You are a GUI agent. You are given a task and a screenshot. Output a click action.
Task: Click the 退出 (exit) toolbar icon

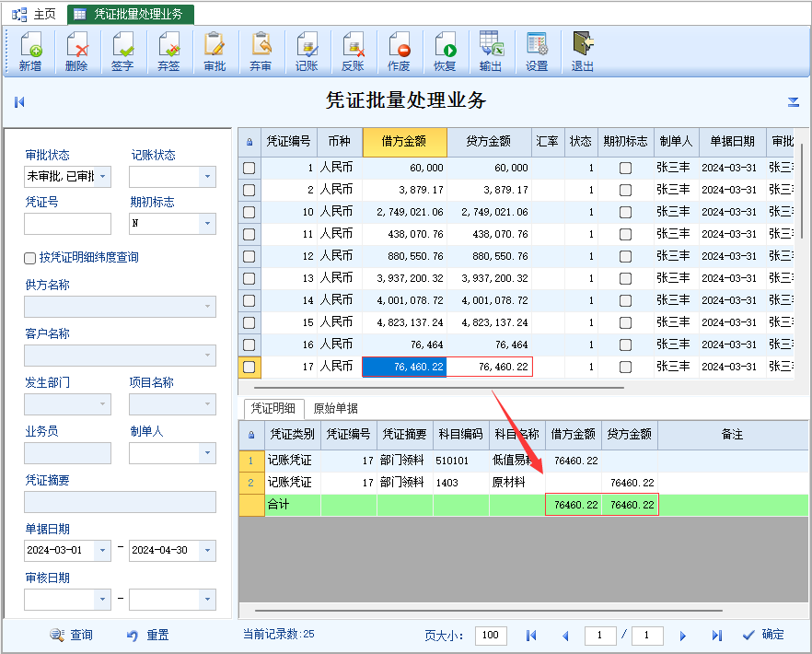pyautogui.click(x=583, y=52)
